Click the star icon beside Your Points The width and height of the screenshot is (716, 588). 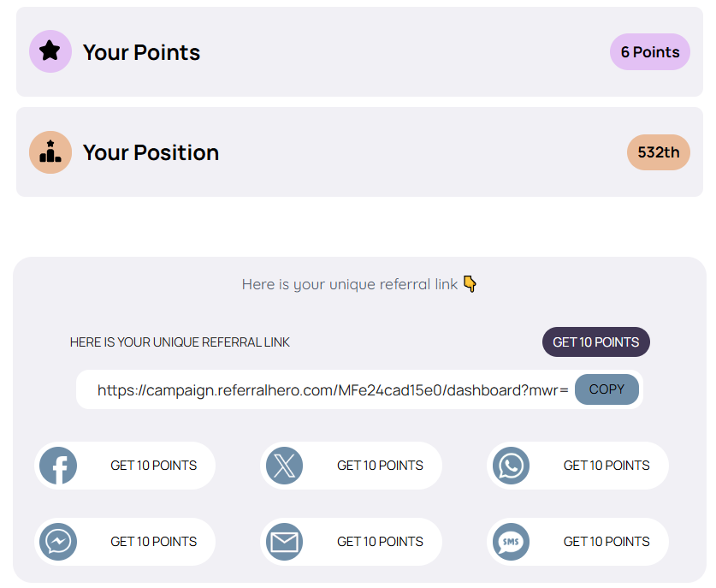pyautogui.click(x=50, y=51)
